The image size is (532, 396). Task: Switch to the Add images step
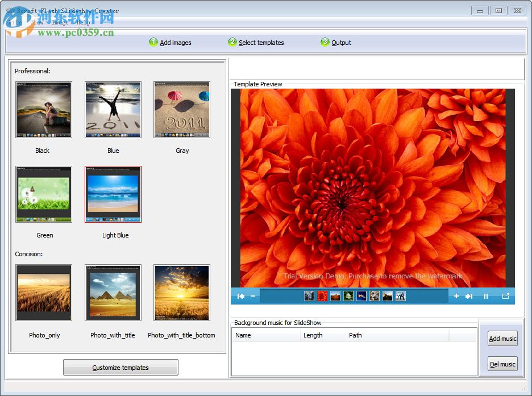[x=153, y=41]
